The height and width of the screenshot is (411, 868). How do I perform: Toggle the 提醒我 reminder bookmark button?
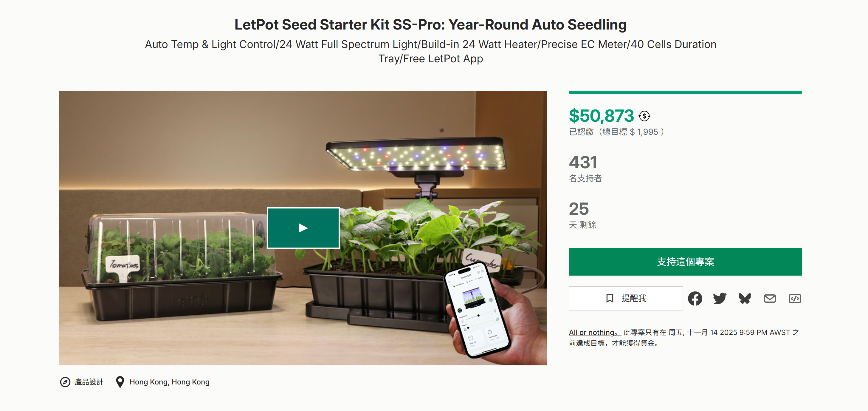625,298
